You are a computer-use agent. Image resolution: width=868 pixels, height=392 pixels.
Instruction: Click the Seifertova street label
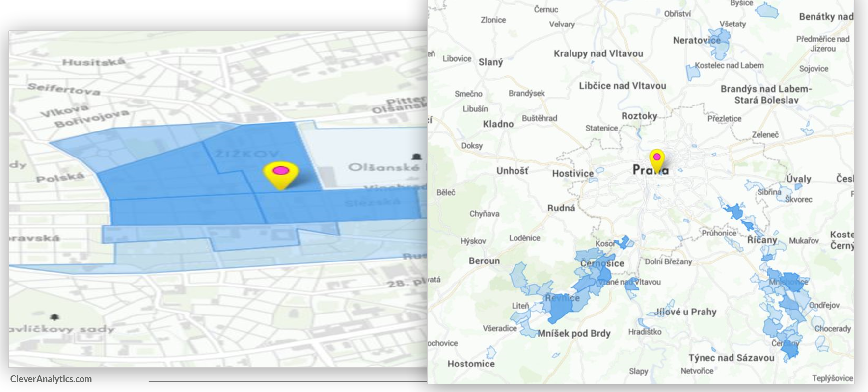point(64,89)
